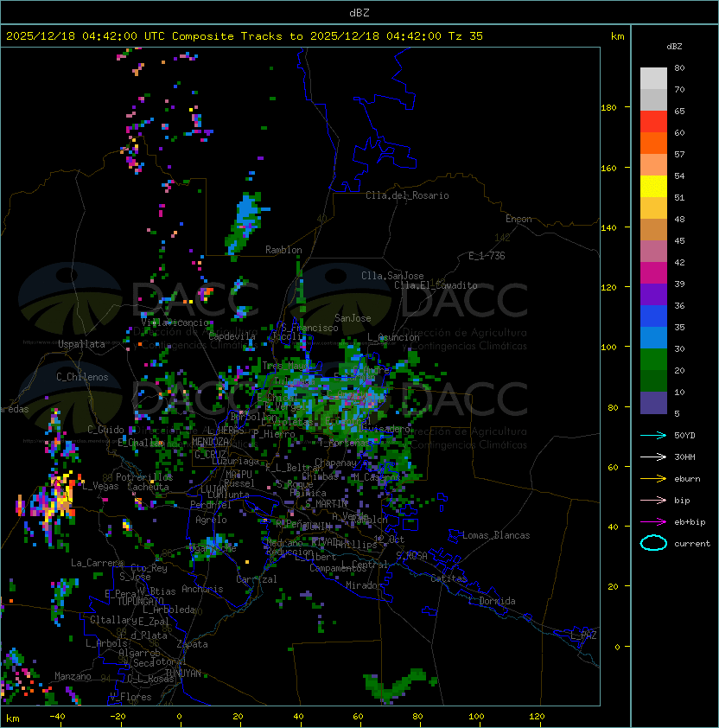719x728 pixels.
Task: Select the 10 dBZ slate-purple swatch
Action: pyautogui.click(x=653, y=403)
